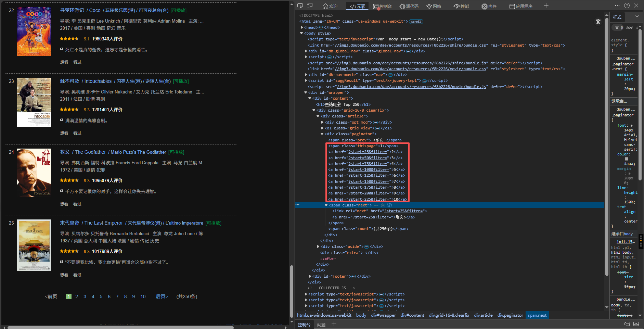The width and height of the screenshot is (644, 329).
Task: Activate the inspect element picker icon
Action: [300, 6]
